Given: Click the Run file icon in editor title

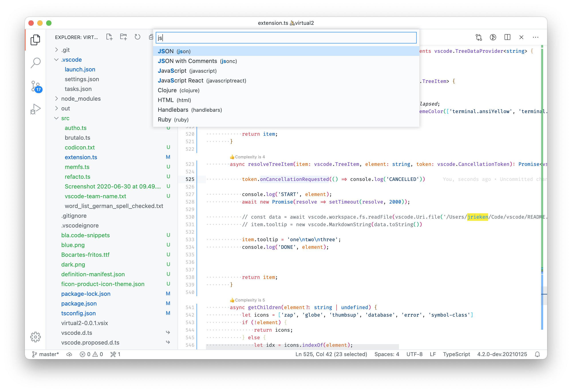Looking at the screenshot, I should point(493,37).
